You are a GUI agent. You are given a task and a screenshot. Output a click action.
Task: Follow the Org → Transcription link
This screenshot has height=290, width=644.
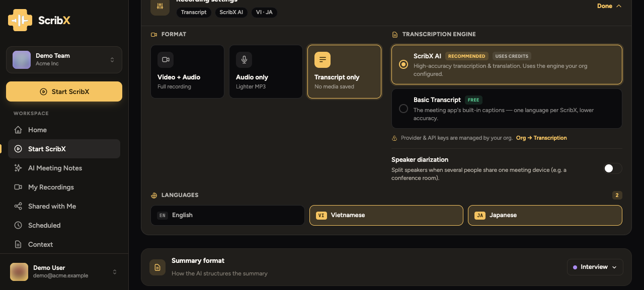541,138
